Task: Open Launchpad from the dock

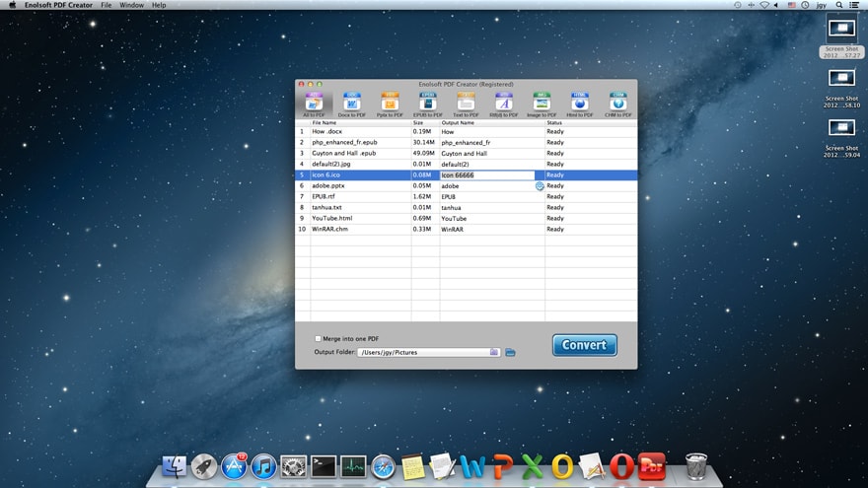Action: click(x=204, y=466)
